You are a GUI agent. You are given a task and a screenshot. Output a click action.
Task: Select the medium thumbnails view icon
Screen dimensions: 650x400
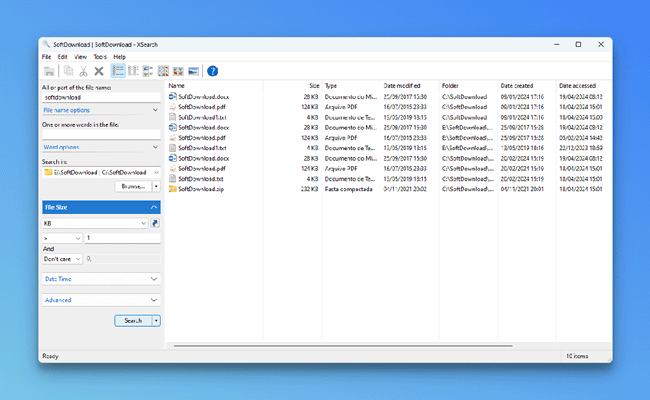178,71
